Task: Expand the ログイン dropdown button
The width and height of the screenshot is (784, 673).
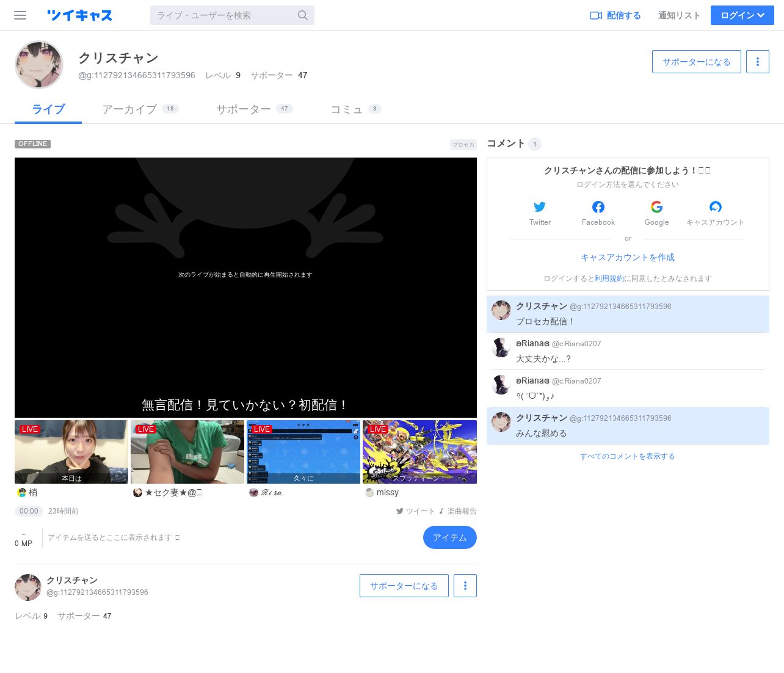Action: tap(742, 15)
